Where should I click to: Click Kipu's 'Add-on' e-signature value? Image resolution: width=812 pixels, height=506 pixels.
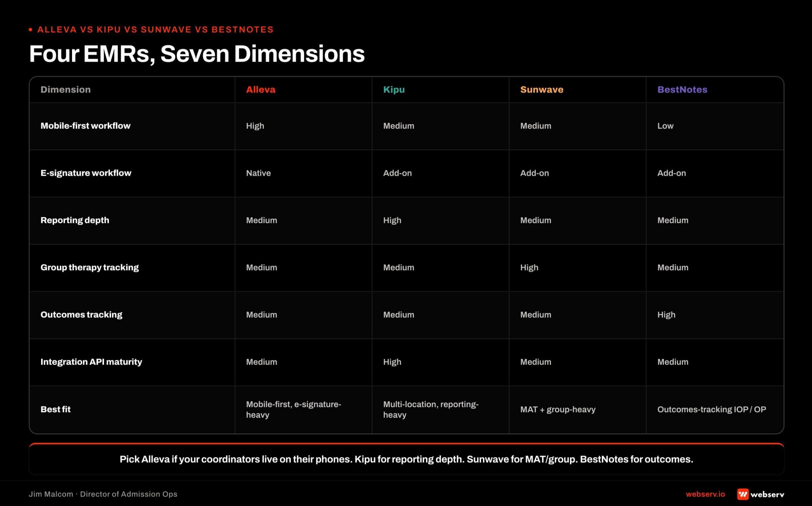[x=397, y=173]
